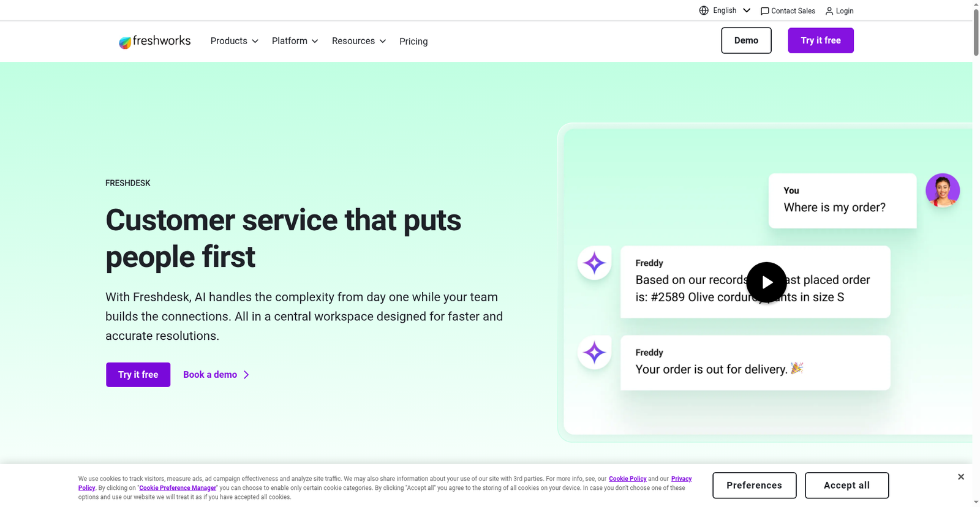Accept all cookies
980x507 pixels.
pos(846,486)
